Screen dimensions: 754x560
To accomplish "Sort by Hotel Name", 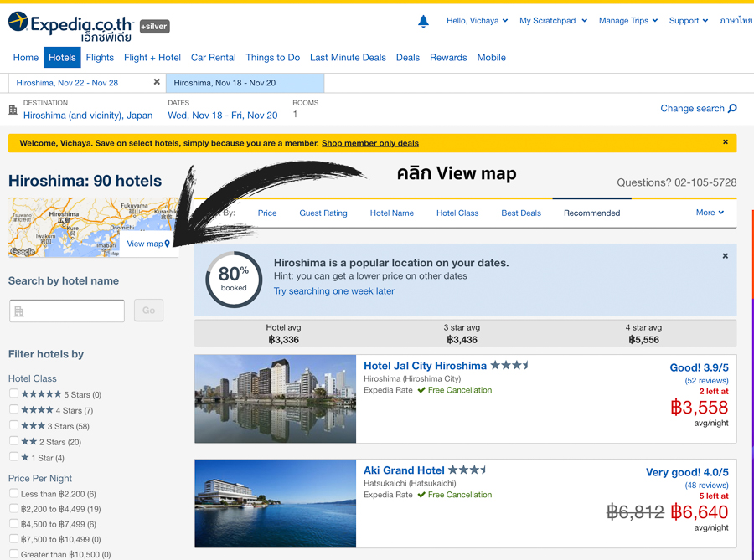I will (x=392, y=213).
